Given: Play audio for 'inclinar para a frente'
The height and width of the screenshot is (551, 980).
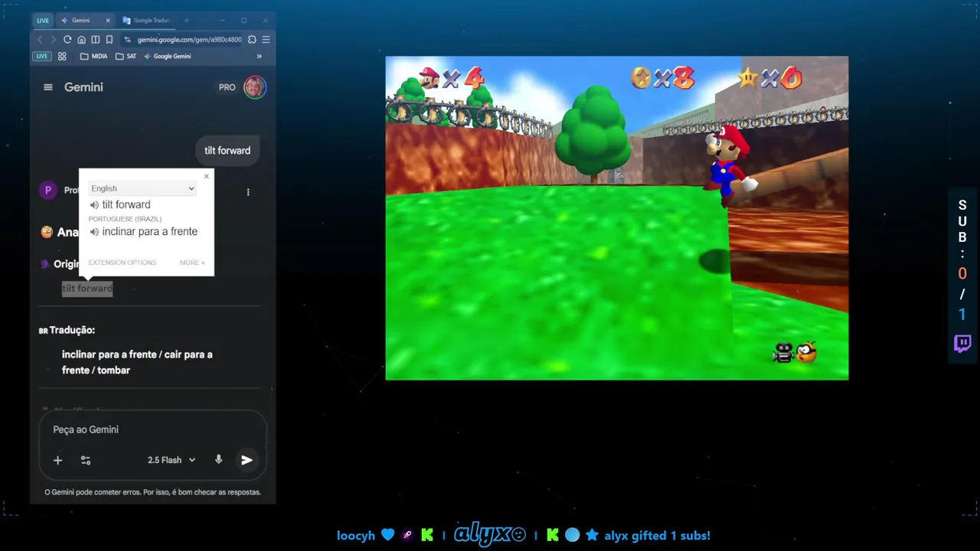Looking at the screenshot, I should 94,232.
